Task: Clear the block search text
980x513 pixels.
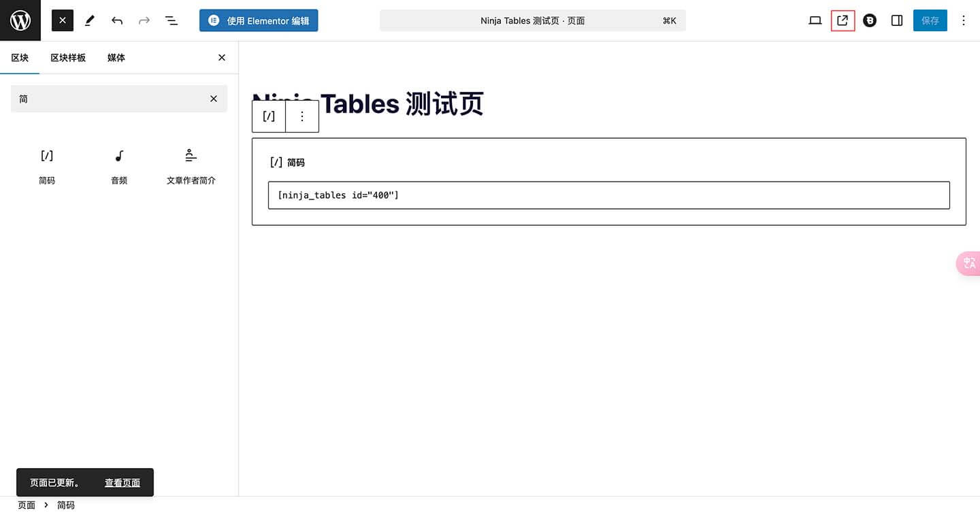Action: point(214,99)
